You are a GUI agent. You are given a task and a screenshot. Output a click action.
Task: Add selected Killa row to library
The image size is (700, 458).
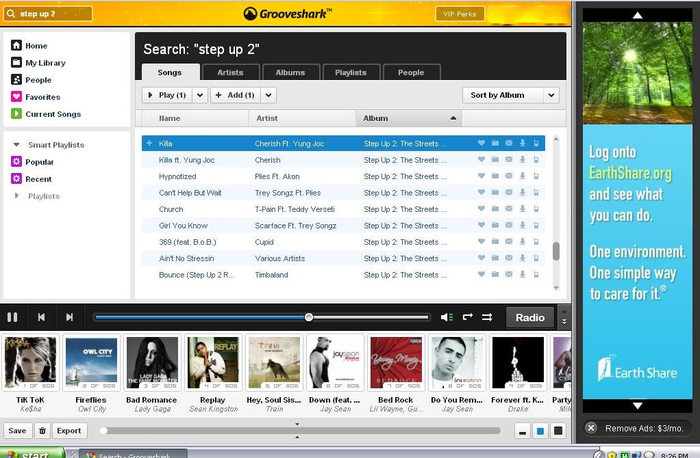(x=495, y=143)
